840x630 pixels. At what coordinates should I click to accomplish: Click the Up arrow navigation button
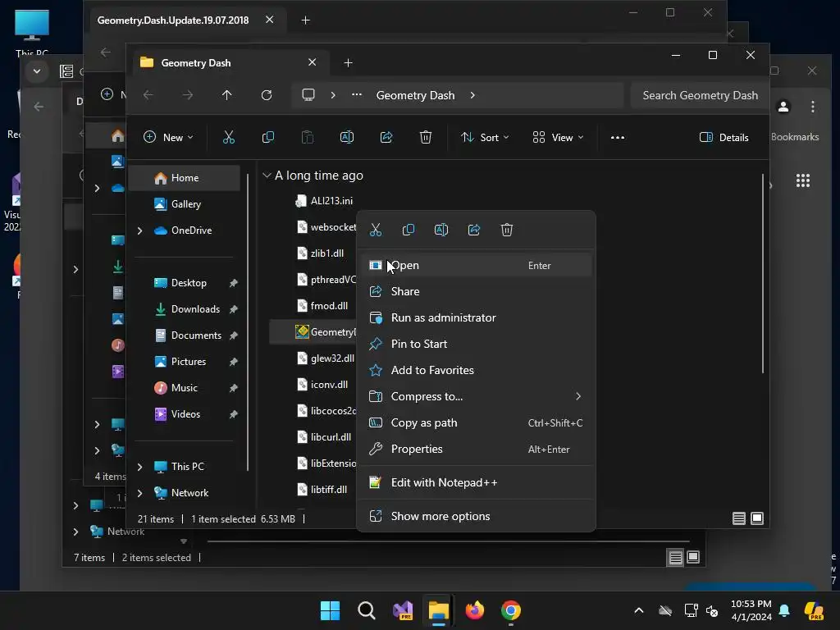point(226,95)
